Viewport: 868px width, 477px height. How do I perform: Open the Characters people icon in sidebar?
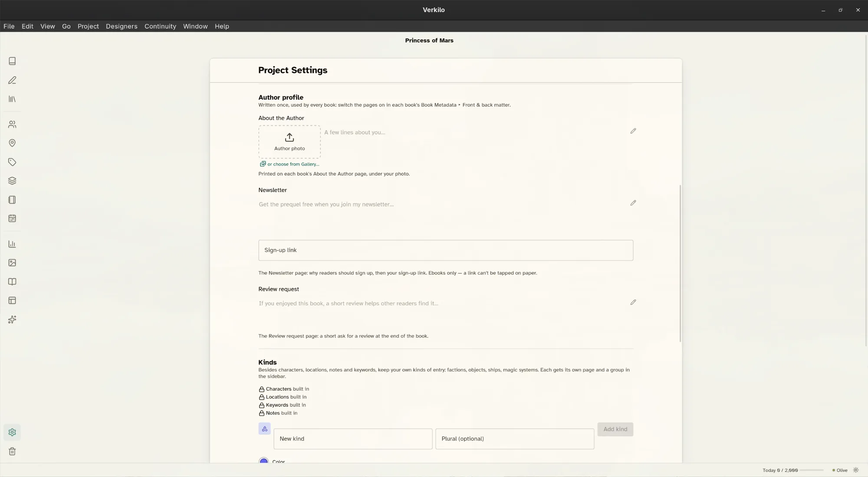[x=12, y=124]
